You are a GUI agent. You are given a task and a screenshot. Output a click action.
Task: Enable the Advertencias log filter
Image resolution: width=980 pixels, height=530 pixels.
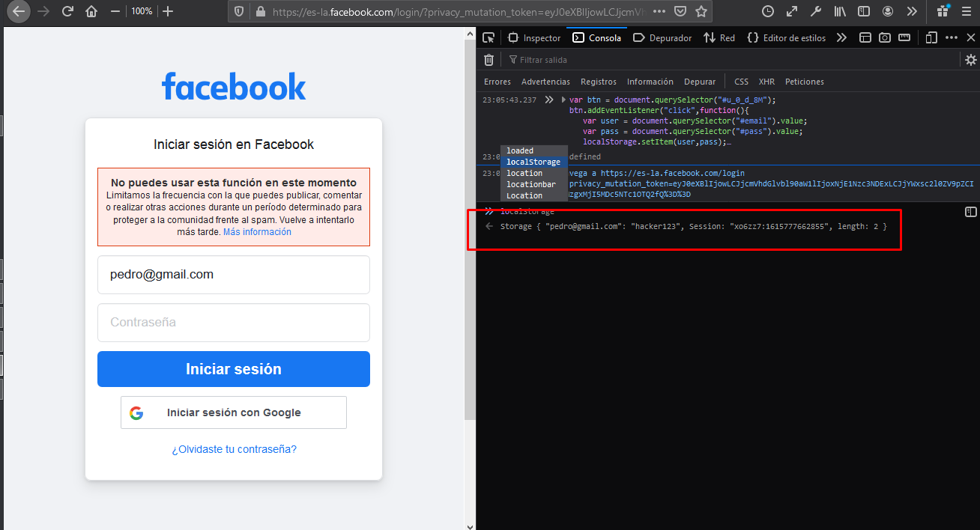click(x=545, y=81)
